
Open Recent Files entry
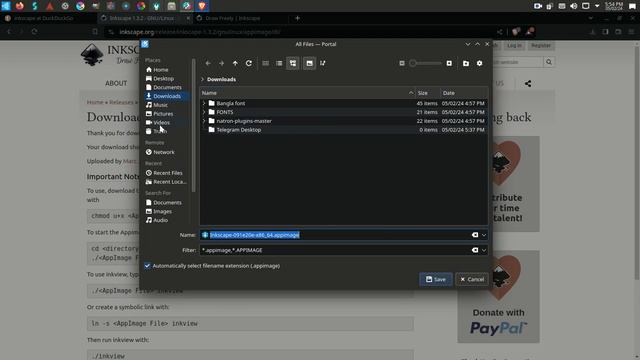click(164, 173)
